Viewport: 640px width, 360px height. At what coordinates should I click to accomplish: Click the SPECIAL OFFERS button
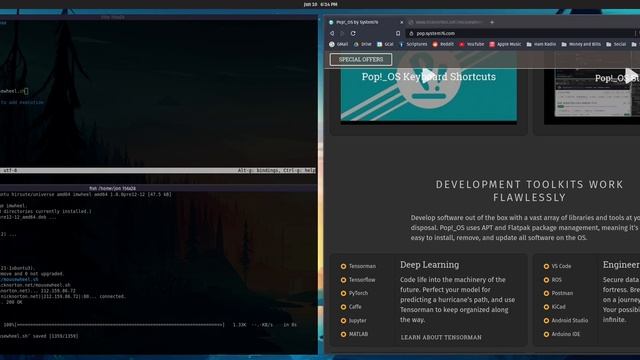tap(361, 60)
